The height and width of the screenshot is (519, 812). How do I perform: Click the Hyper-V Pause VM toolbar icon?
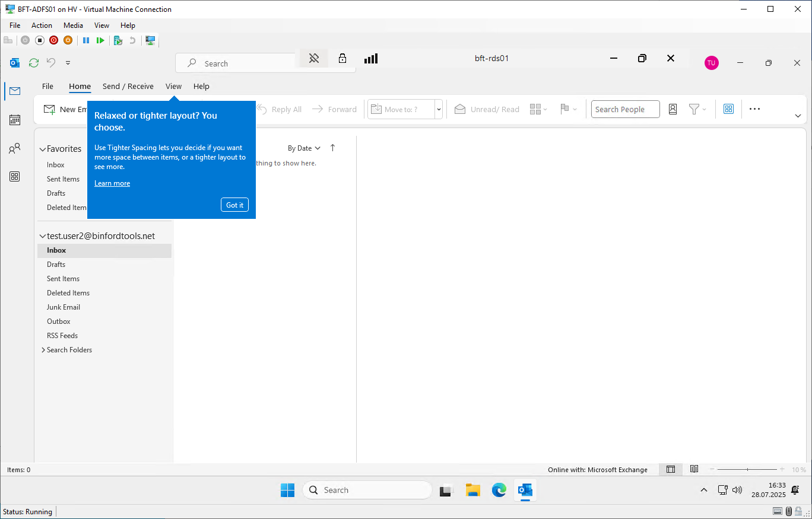(86, 40)
